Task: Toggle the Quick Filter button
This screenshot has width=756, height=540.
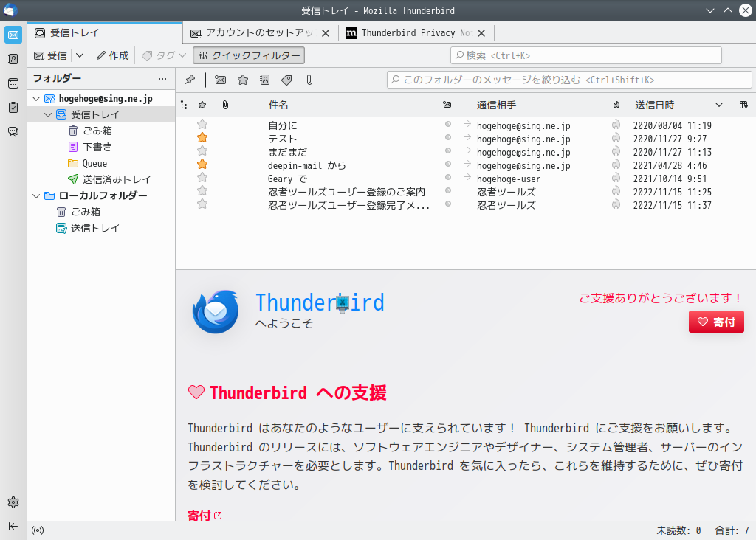Action: pyautogui.click(x=249, y=55)
